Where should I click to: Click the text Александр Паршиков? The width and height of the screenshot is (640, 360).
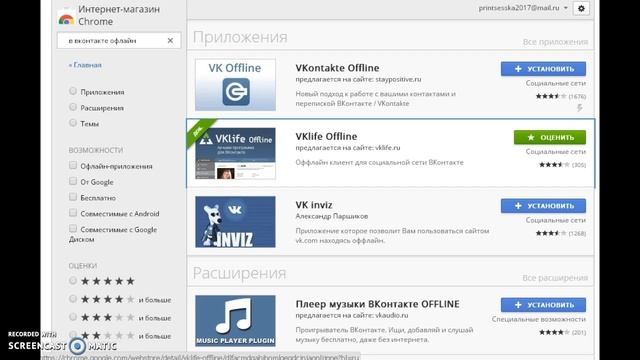click(331, 216)
